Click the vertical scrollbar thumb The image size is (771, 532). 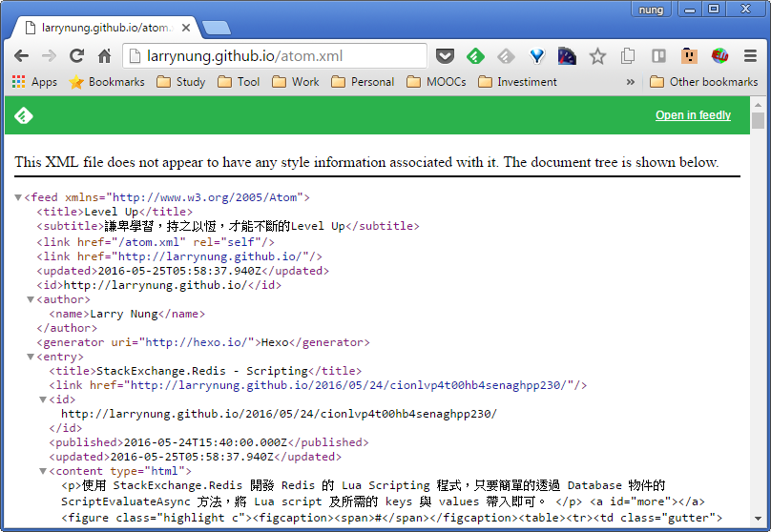click(758, 120)
